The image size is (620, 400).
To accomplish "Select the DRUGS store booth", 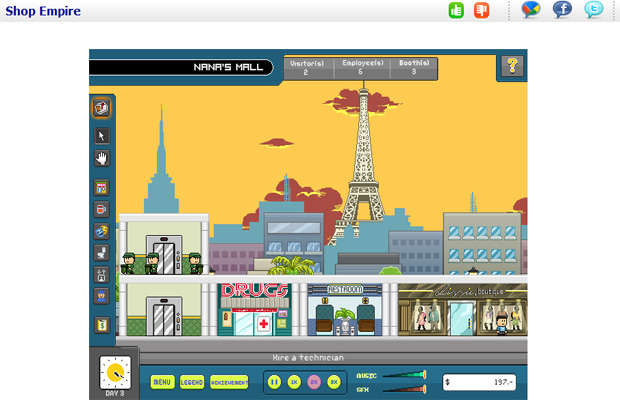I will 254,309.
